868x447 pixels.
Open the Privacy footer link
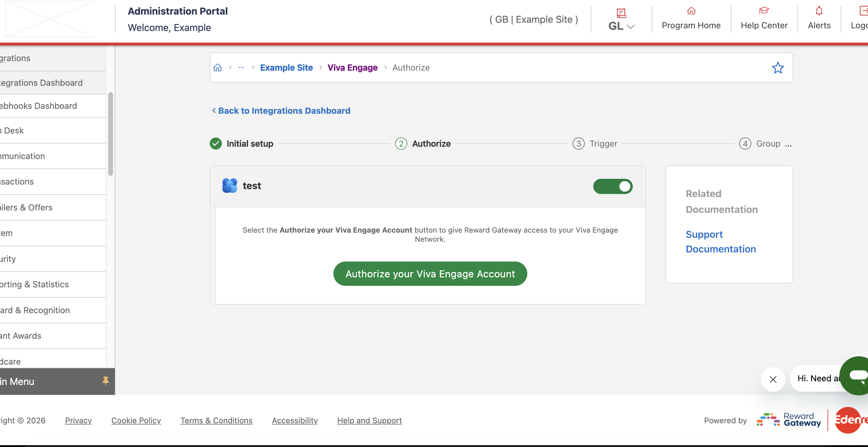pos(78,420)
